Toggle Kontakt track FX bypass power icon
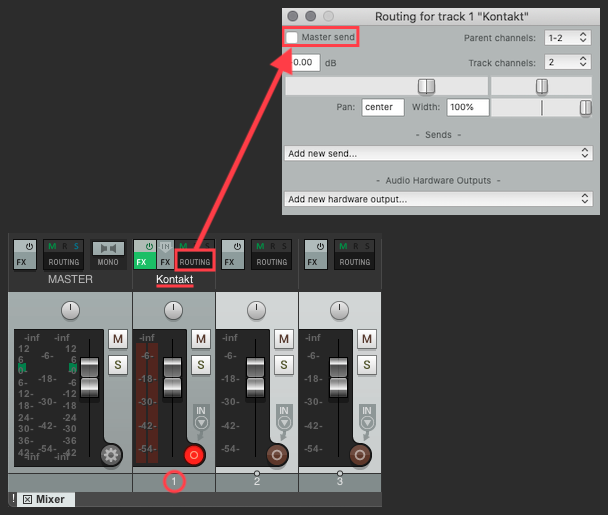Screen dimensions: 608x515 [149, 246]
